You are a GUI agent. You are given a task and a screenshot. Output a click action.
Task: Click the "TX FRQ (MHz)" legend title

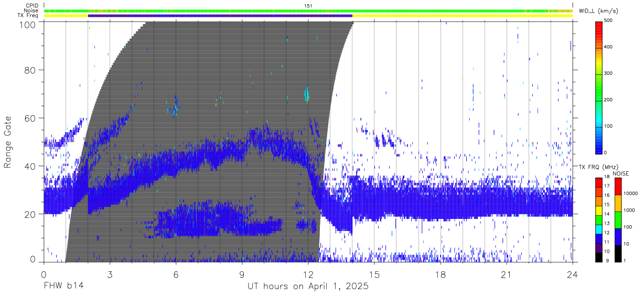click(x=598, y=167)
